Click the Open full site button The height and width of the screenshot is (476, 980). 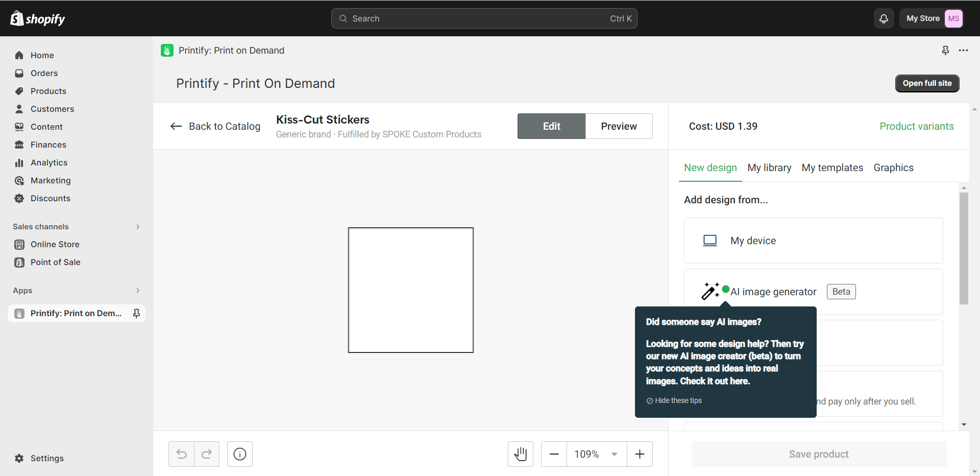927,83
